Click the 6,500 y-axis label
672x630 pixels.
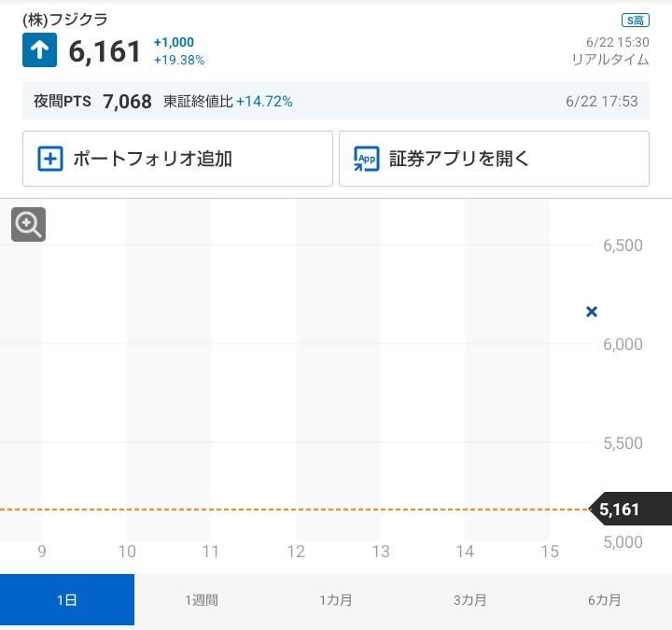623,245
